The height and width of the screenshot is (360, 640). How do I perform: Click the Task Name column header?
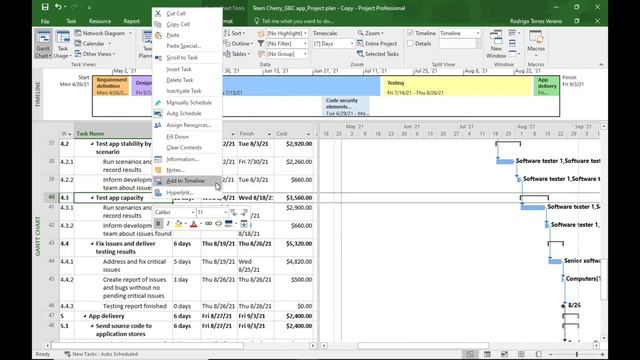[x=113, y=133]
